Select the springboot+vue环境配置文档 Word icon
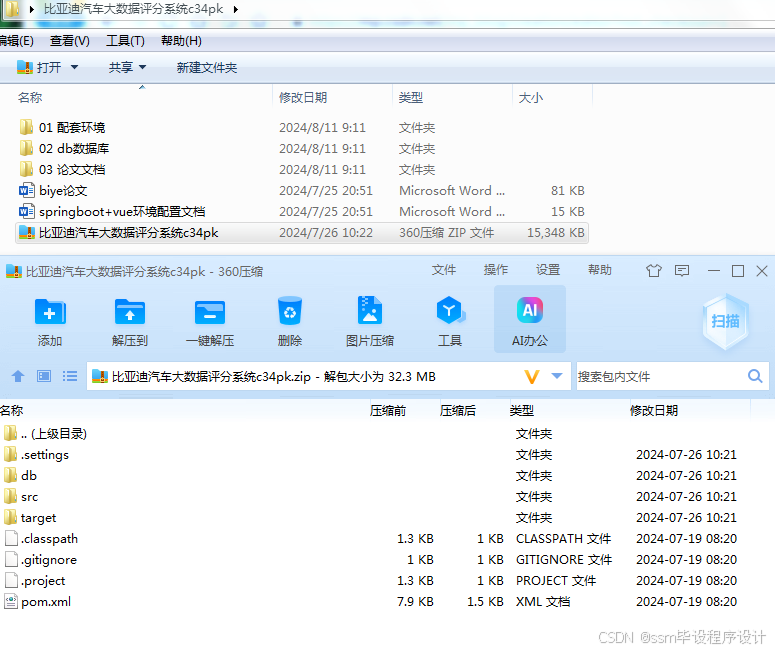This screenshot has width=775, height=651. pos(26,212)
